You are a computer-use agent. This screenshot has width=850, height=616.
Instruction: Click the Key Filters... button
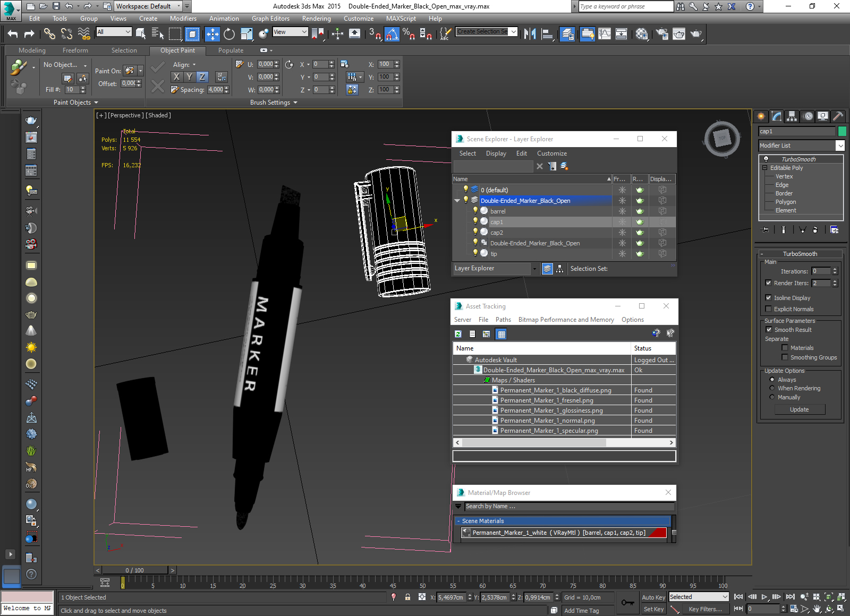coord(705,609)
